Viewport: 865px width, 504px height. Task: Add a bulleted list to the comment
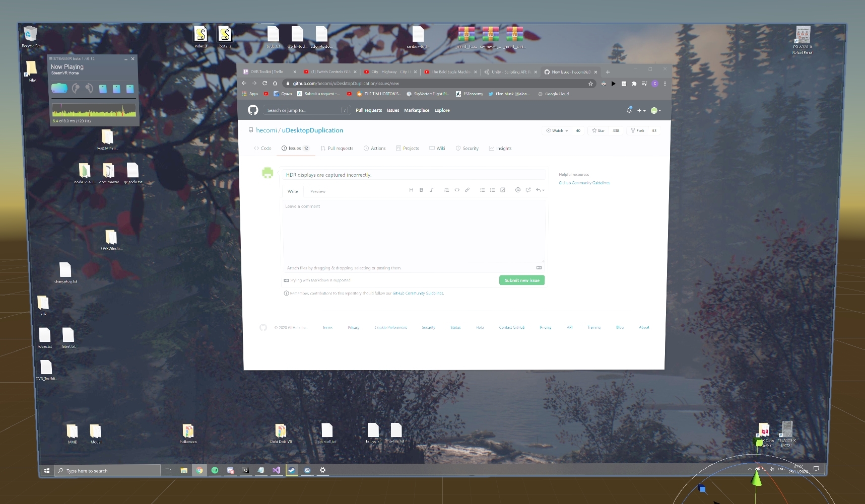click(482, 190)
